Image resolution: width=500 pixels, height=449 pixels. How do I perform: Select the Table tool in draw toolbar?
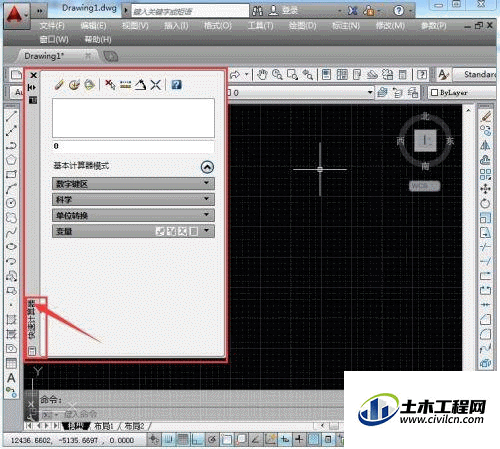click(11, 363)
